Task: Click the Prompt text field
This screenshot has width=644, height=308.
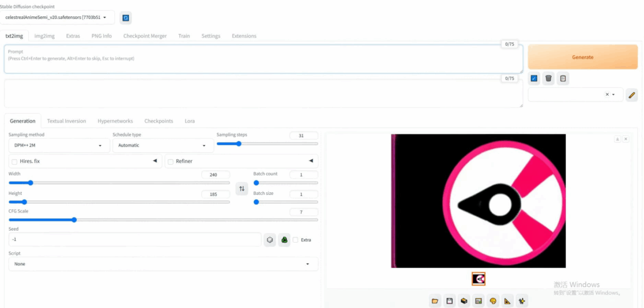Action: pos(263,59)
